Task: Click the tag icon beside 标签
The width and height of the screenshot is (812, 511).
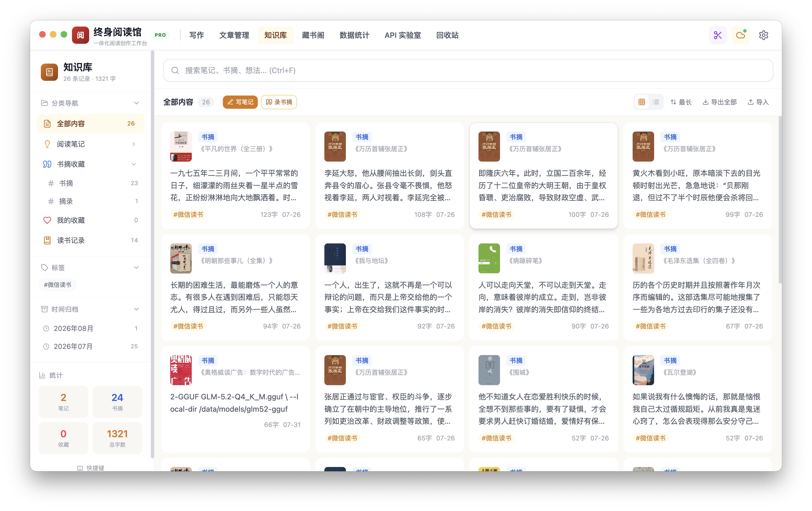Action: [x=44, y=267]
